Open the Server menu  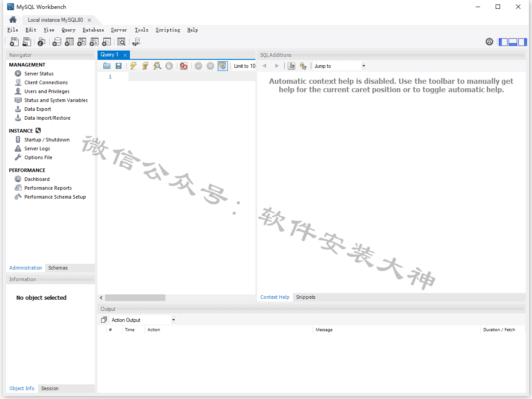[119, 30]
